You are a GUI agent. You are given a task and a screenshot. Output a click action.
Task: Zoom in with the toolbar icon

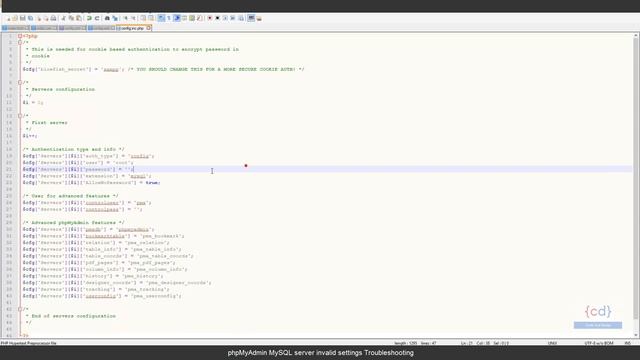[125, 18]
